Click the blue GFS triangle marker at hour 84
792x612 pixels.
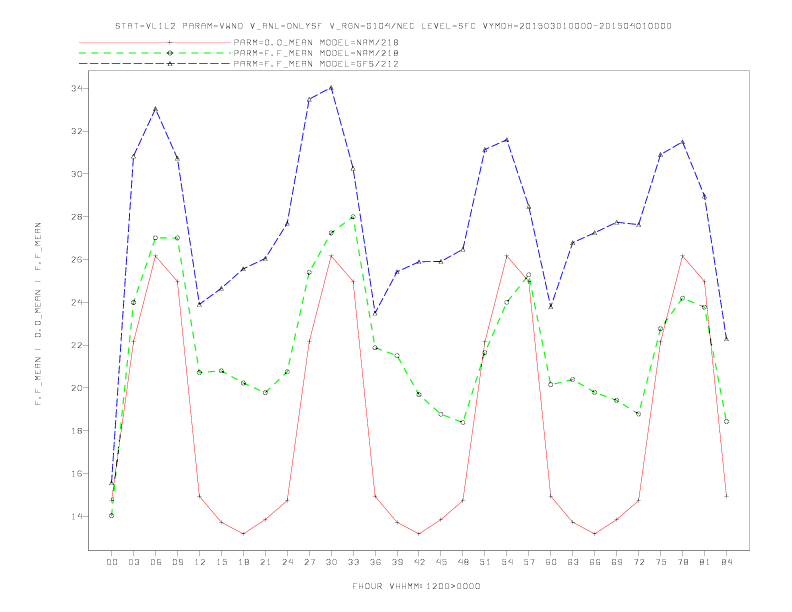coord(726,339)
